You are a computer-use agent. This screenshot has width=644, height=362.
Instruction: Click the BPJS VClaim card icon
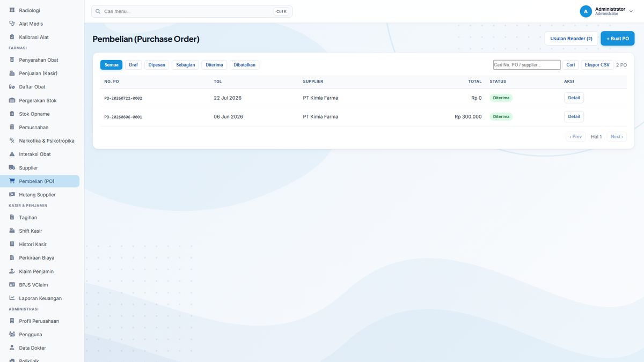[x=12, y=285]
